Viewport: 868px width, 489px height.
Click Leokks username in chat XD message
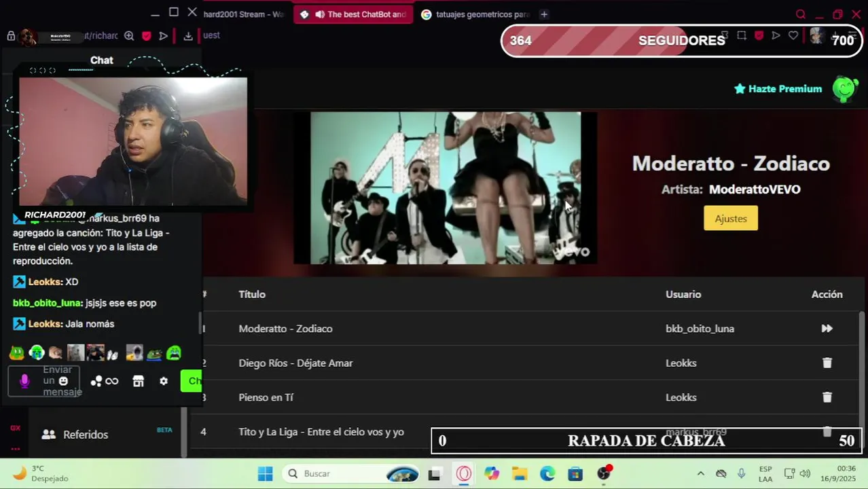[x=45, y=282]
